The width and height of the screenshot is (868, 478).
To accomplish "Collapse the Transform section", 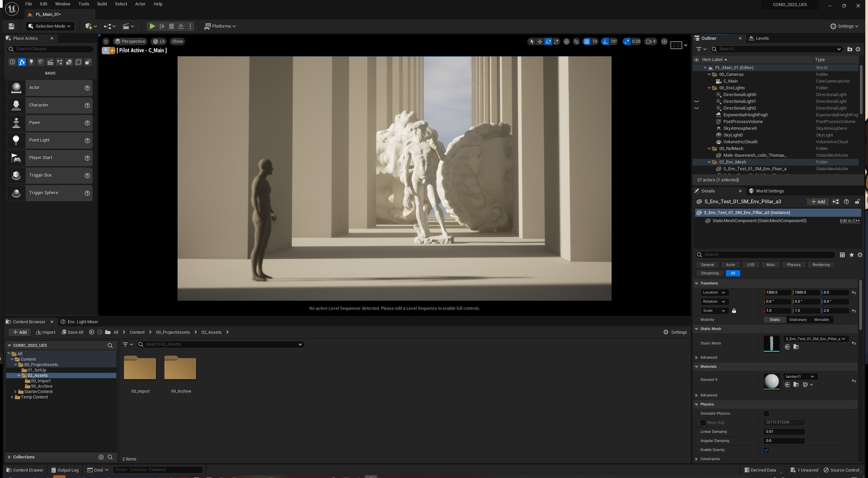I will pyautogui.click(x=697, y=284).
